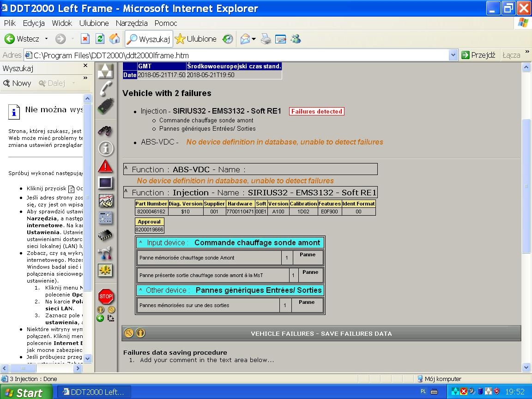Open the graph recorder chart icon

pos(105,200)
